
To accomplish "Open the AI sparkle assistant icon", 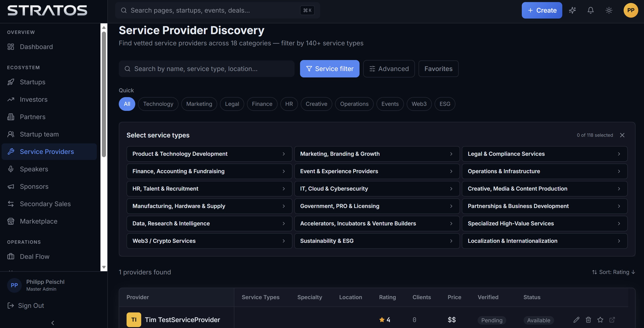I will (572, 10).
